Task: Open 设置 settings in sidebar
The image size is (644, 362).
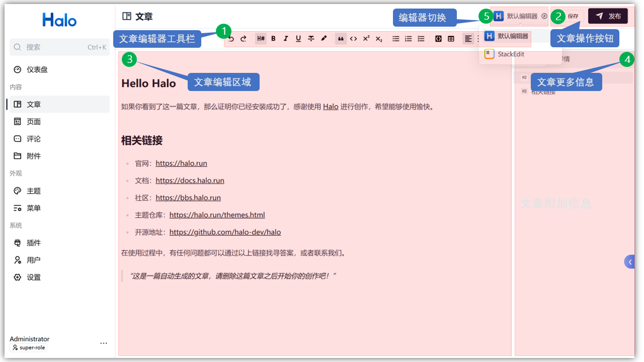Action: 59,278
